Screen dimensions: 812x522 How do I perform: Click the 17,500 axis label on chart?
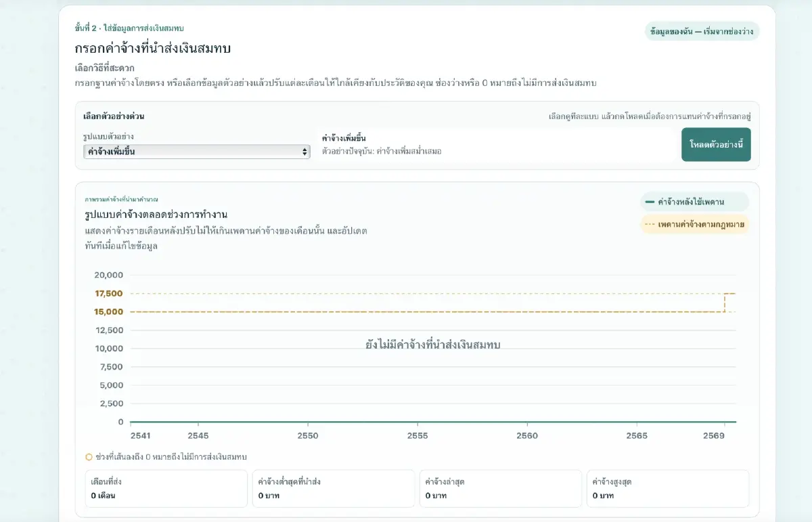pyautogui.click(x=109, y=293)
